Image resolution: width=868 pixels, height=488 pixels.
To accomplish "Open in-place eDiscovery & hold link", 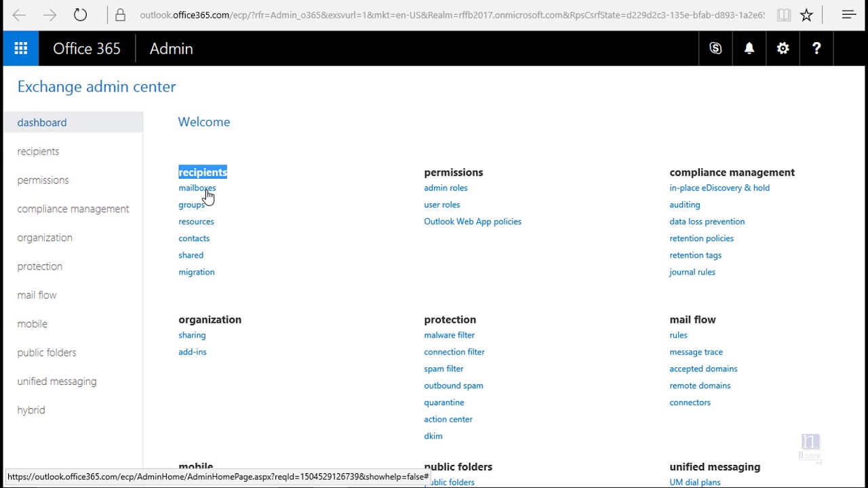I will click(x=719, y=188).
